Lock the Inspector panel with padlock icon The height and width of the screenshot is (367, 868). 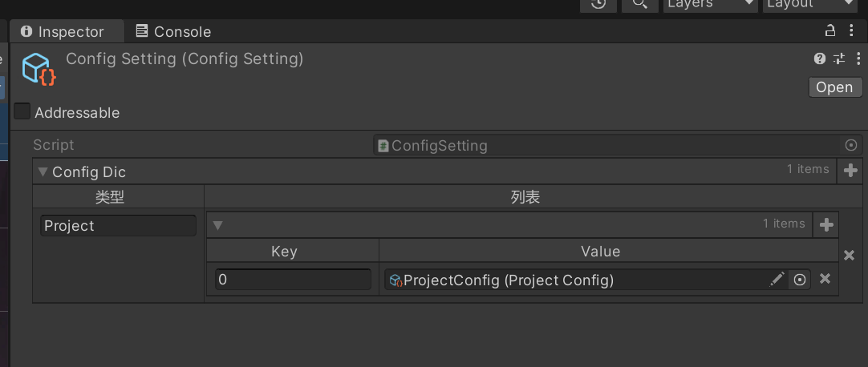pyautogui.click(x=829, y=30)
